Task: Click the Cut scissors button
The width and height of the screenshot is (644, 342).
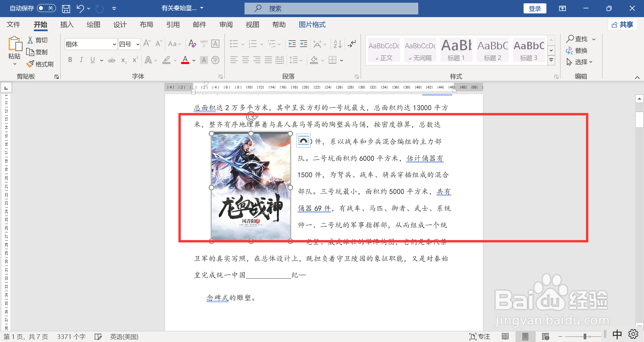Action: (x=37, y=40)
